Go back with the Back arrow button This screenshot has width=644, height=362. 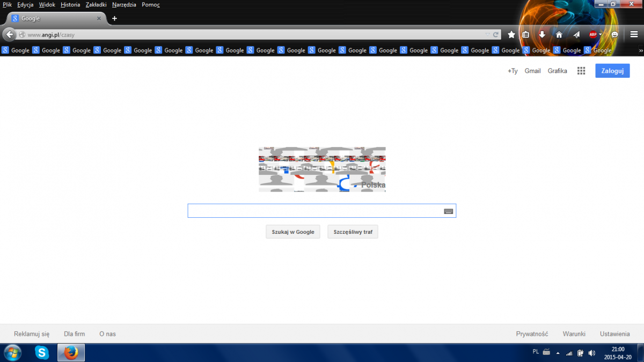coord(9,34)
